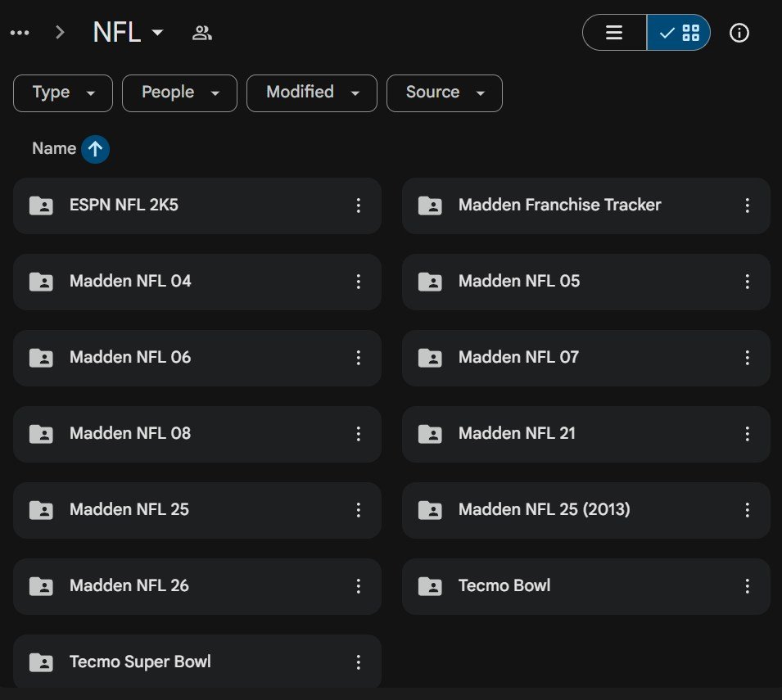Open more actions for Tecmo Bowl
This screenshot has height=700, width=782.
click(747, 586)
